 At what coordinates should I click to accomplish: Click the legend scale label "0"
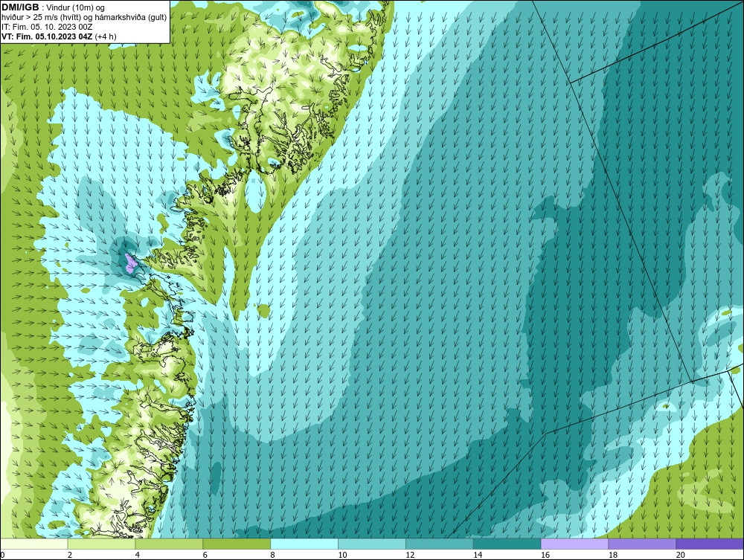pyautogui.click(x=2, y=555)
